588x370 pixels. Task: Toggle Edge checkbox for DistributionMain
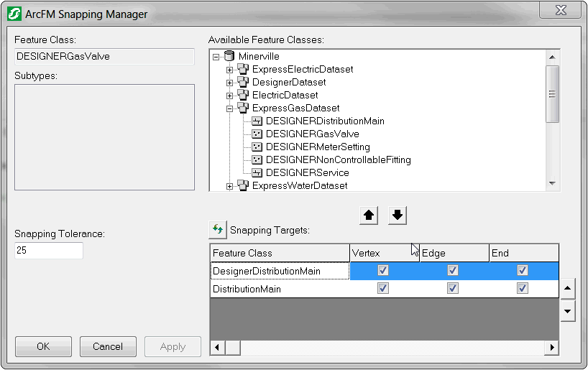[453, 288]
